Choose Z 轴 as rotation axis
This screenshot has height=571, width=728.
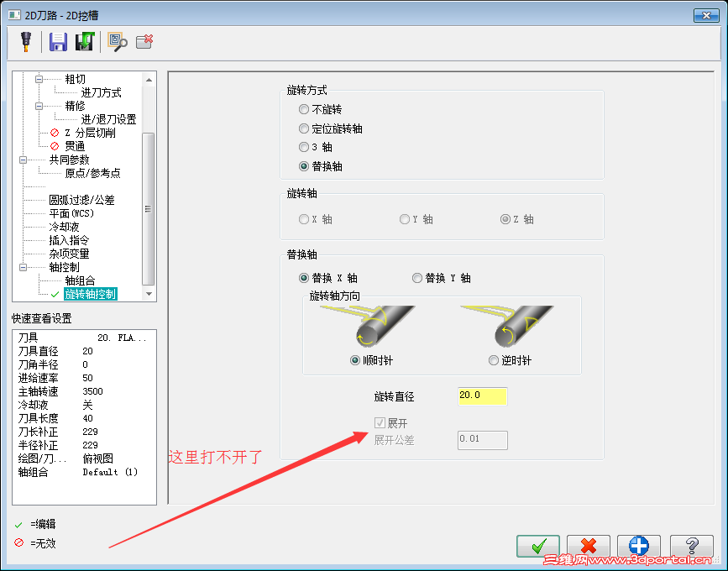click(516, 219)
